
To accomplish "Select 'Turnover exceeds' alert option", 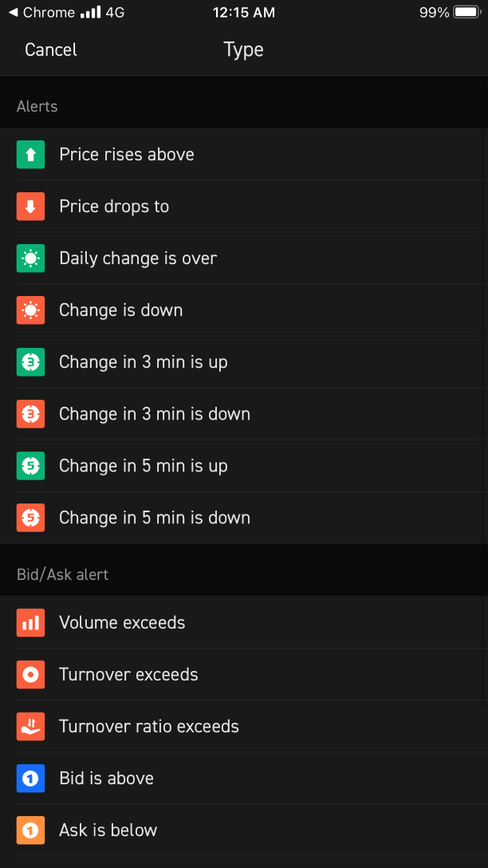I will click(244, 675).
